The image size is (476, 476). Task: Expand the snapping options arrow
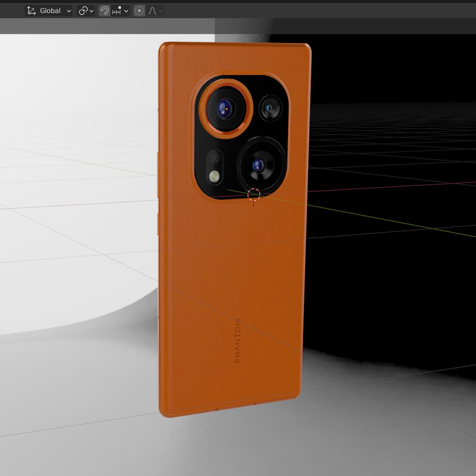[x=126, y=11]
